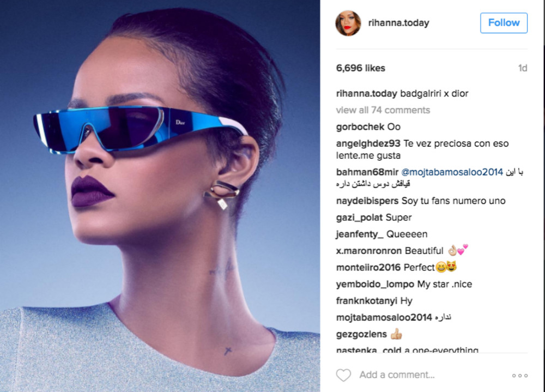This screenshot has height=392, width=545.
Task: Click the 1d post timestamp
Action: [523, 68]
